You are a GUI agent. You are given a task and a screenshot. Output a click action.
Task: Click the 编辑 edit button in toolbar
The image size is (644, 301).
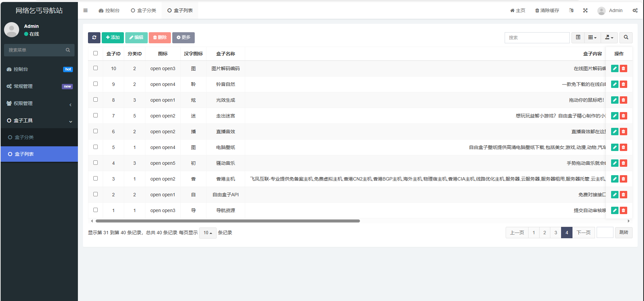(x=136, y=38)
